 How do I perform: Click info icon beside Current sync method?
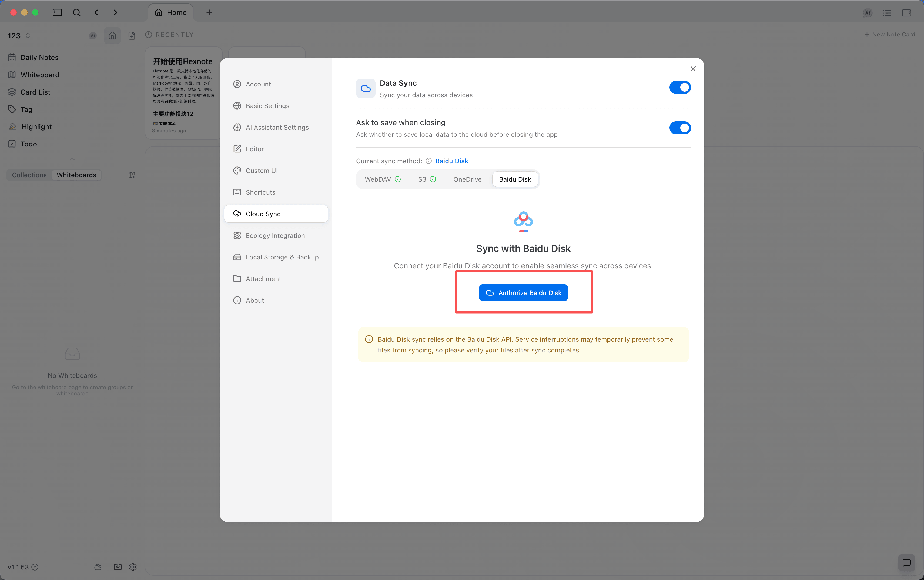click(x=429, y=161)
